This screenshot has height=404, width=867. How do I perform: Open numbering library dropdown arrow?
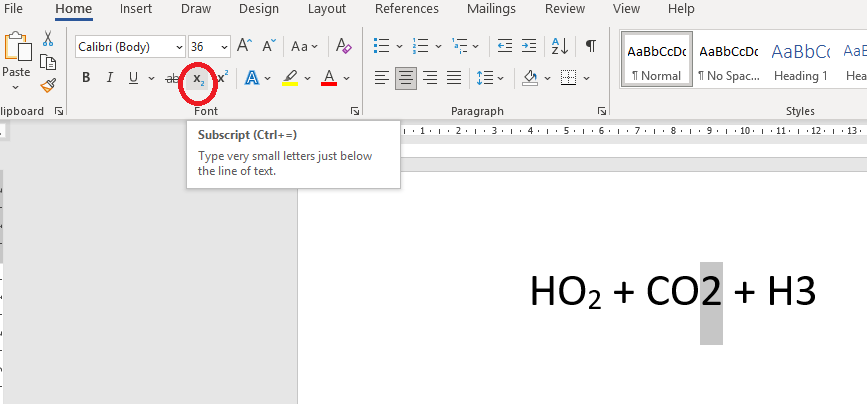click(x=438, y=47)
